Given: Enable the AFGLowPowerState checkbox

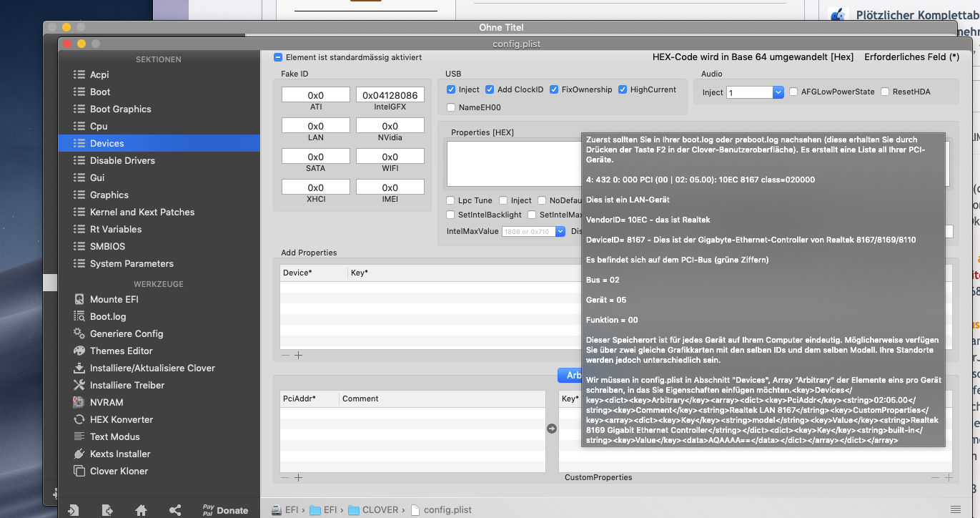Looking at the screenshot, I should (793, 92).
